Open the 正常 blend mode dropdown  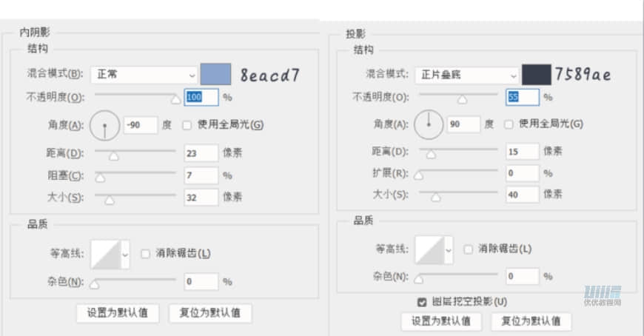coord(144,75)
